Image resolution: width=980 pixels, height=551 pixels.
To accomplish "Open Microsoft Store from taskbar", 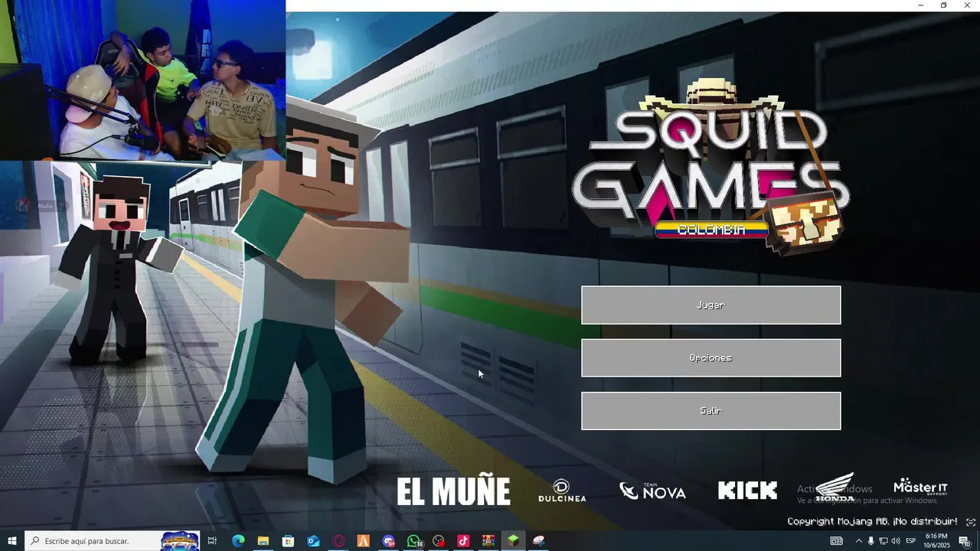I will [x=288, y=541].
